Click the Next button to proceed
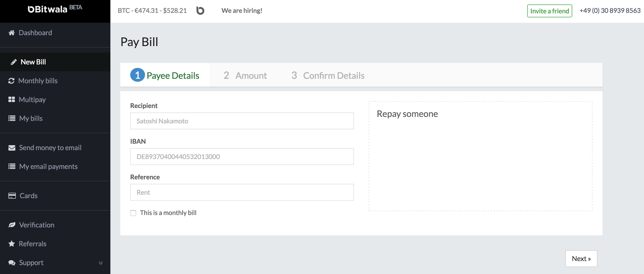This screenshot has height=274, width=644. 581,258
